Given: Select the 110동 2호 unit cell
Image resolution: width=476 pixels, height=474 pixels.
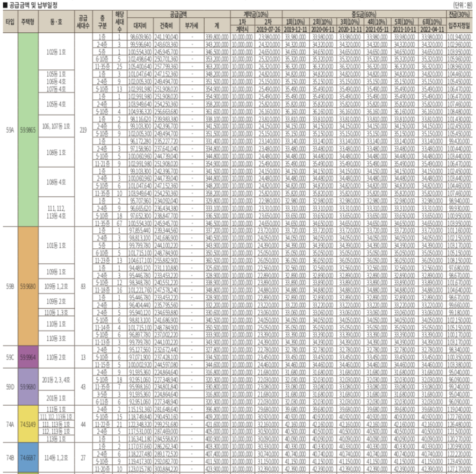Looking at the screenshot, I should (56, 357).
